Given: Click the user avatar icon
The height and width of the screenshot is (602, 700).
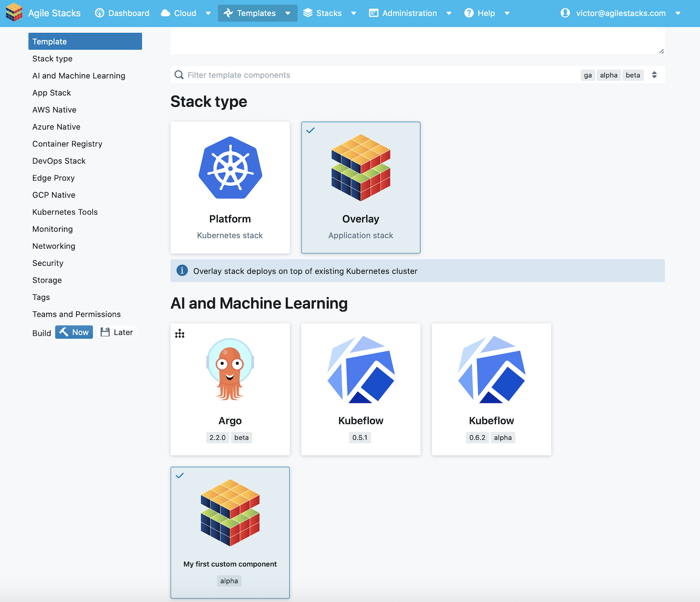Looking at the screenshot, I should pyautogui.click(x=565, y=13).
